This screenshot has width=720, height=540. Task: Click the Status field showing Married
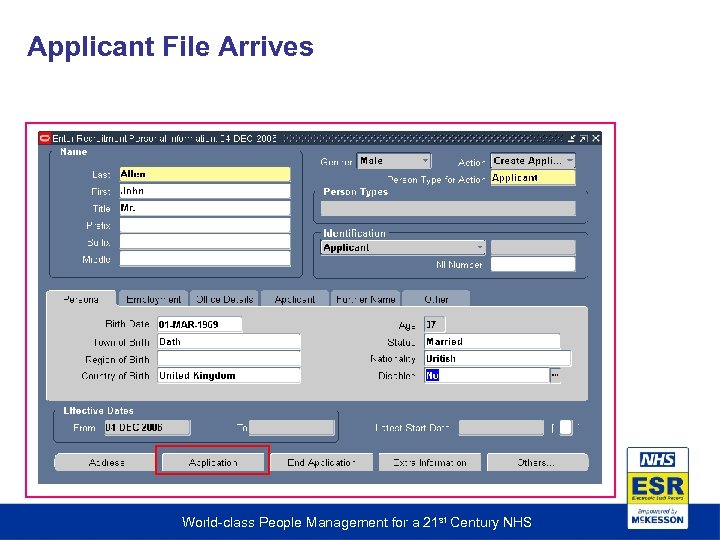pyautogui.click(x=492, y=342)
